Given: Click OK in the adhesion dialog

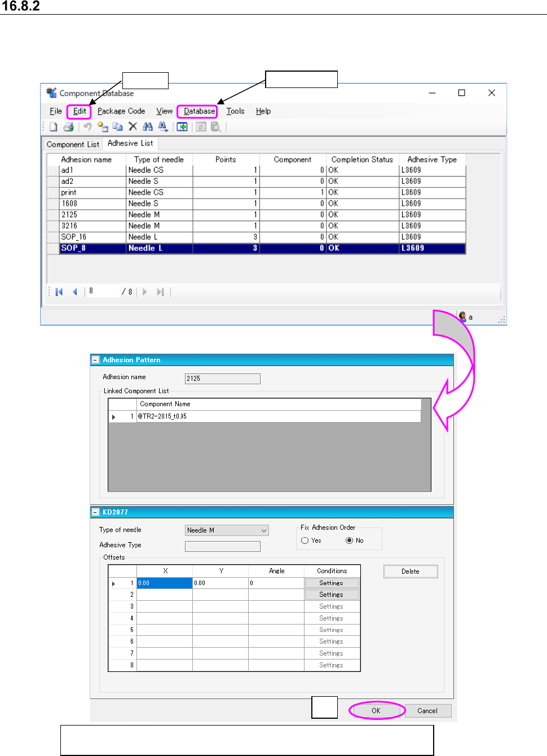Looking at the screenshot, I should click(x=376, y=711).
